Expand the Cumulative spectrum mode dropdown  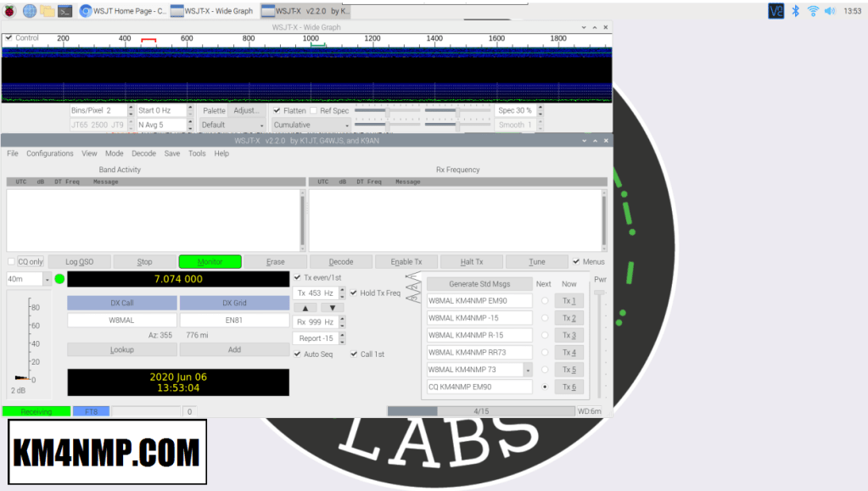point(346,125)
